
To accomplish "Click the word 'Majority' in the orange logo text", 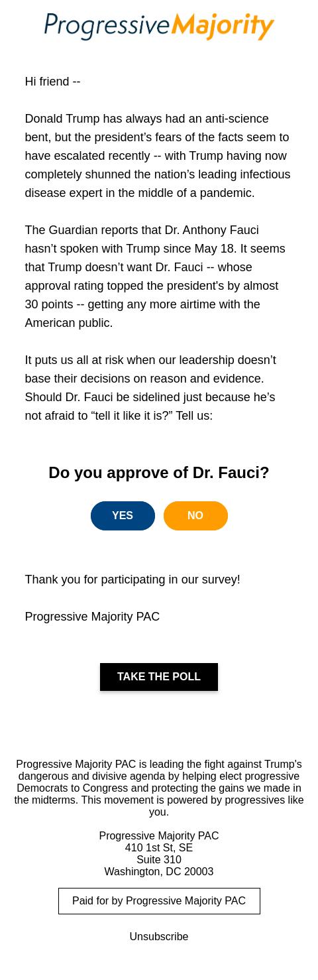I will (223, 27).
